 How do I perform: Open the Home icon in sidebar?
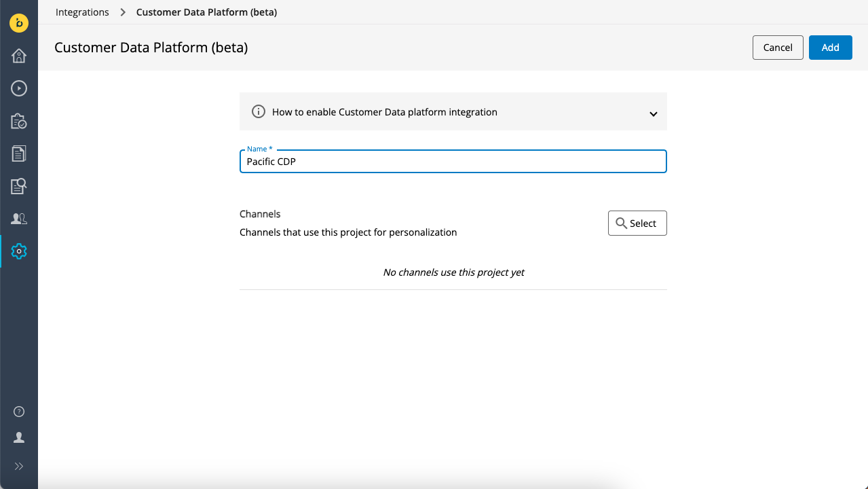(x=19, y=56)
